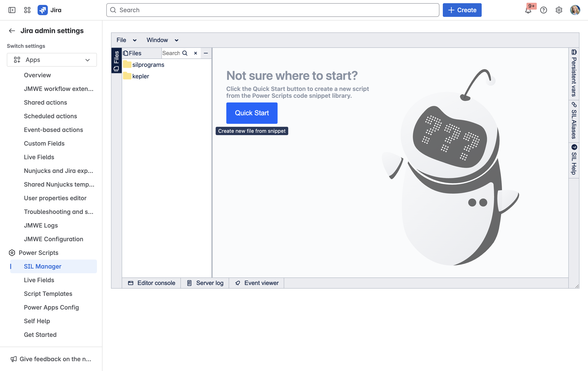Screen dimensions: 588x371
Task: Click the kepler folder icon
Action: (127, 76)
